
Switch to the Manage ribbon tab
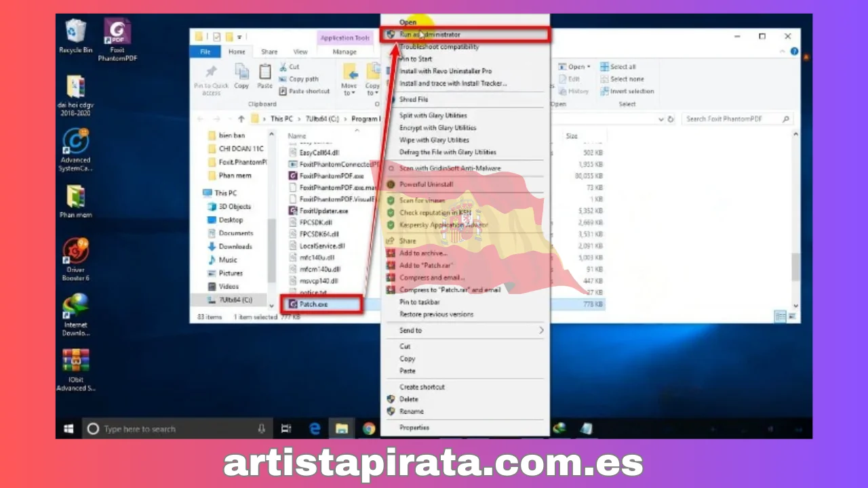344,52
